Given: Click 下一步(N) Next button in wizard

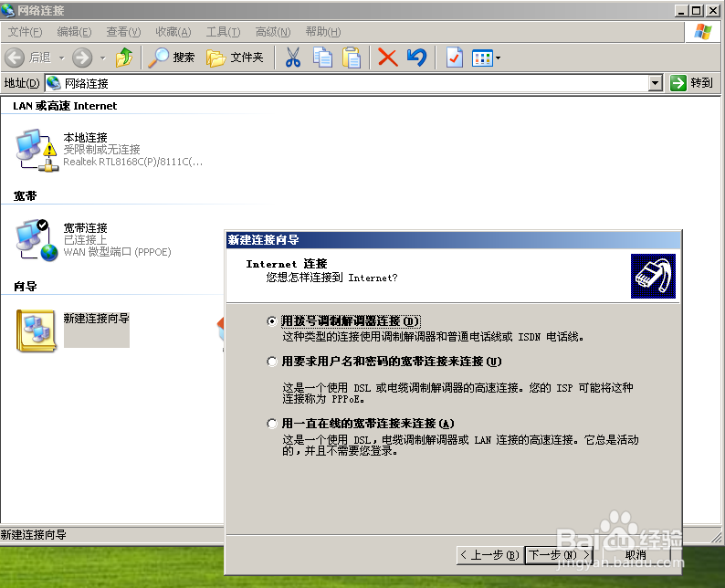Looking at the screenshot, I should 559,555.
